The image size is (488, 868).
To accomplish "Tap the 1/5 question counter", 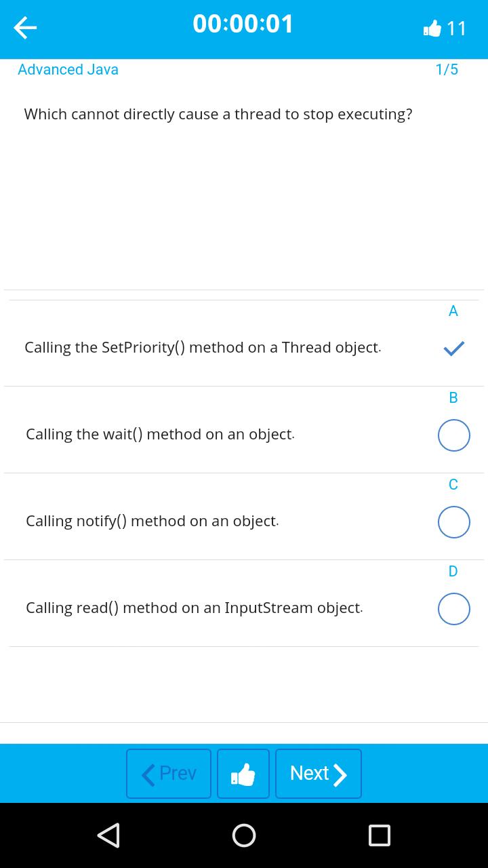I will tap(447, 69).
